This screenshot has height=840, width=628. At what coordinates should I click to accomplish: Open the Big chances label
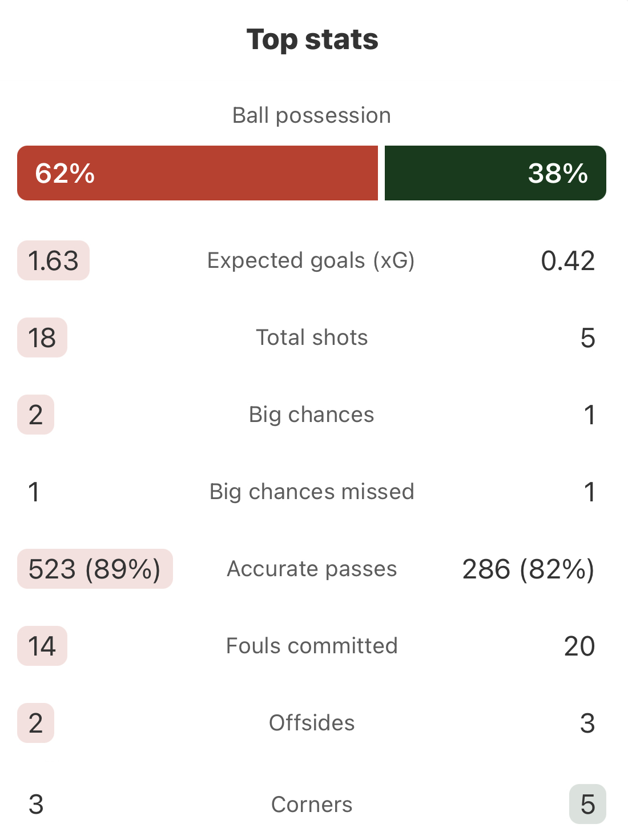click(x=312, y=415)
